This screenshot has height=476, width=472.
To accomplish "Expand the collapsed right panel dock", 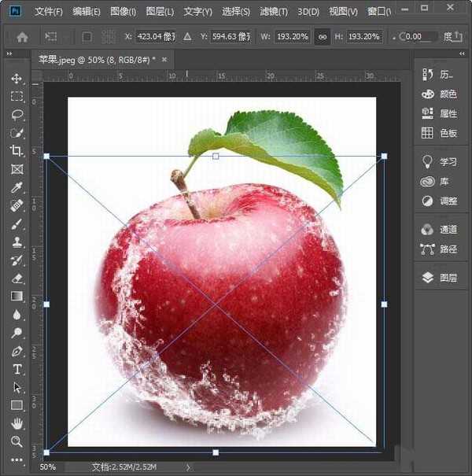I will (463, 55).
